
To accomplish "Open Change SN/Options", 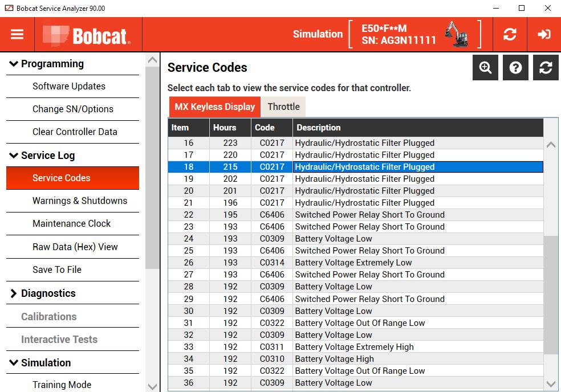I will [72, 109].
